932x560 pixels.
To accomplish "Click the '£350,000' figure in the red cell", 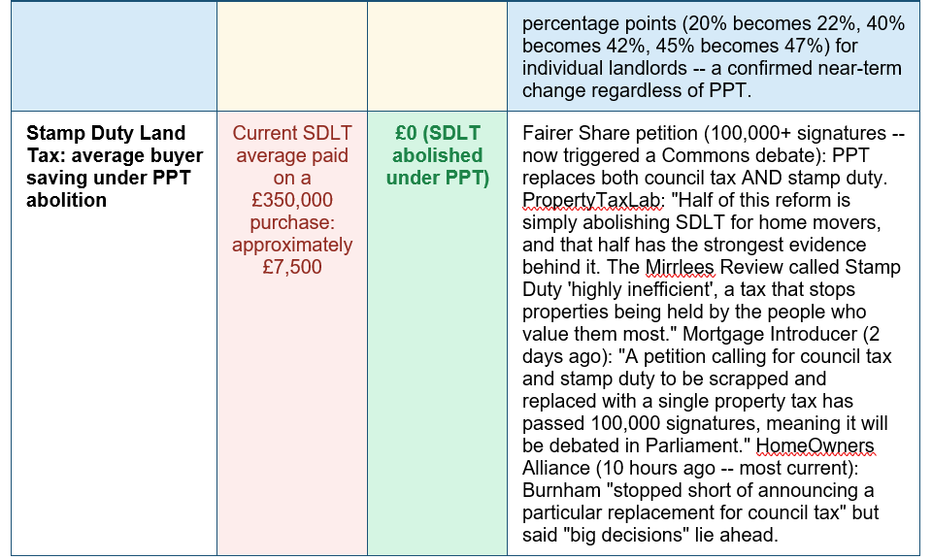I will pos(292,200).
